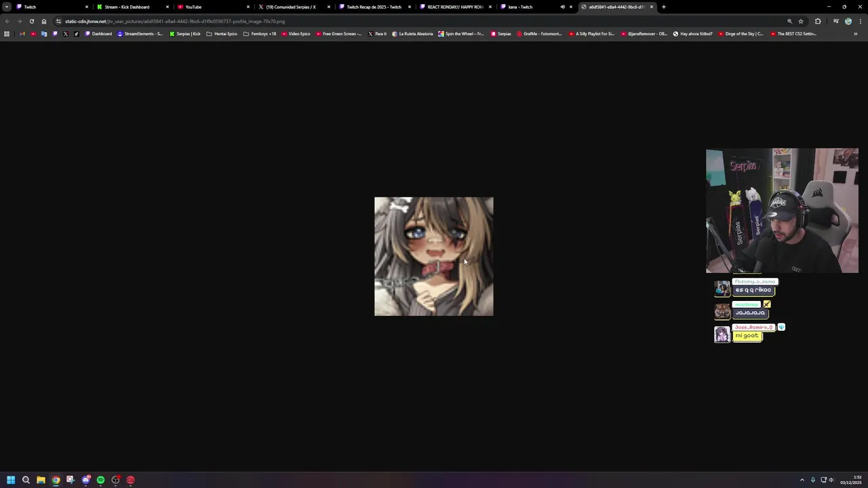
Task: Open La Ruleta Aleatoria bookmark
Action: 412,34
